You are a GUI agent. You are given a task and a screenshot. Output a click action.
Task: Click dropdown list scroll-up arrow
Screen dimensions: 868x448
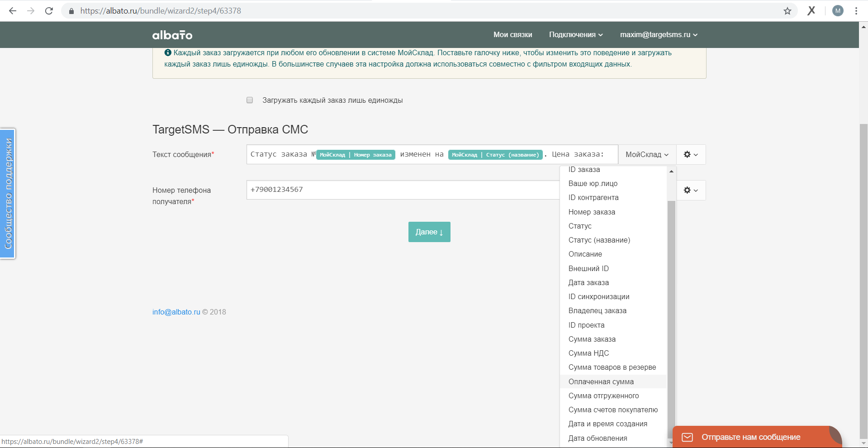click(671, 171)
